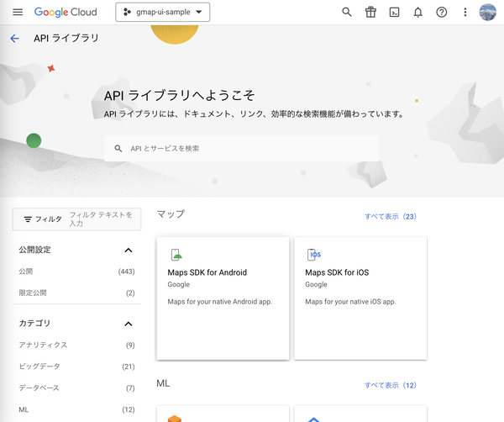Show all 12 ML APIs
Screen dimensions: 504x422
coord(391,385)
